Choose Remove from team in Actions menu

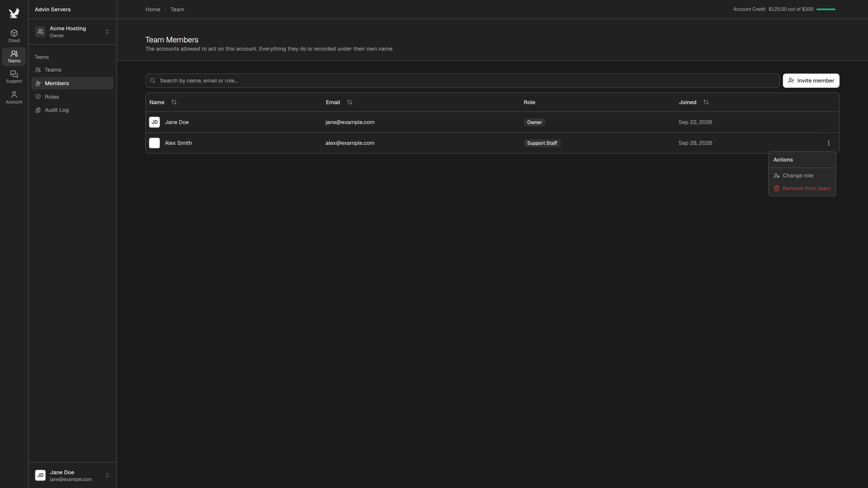(802, 188)
